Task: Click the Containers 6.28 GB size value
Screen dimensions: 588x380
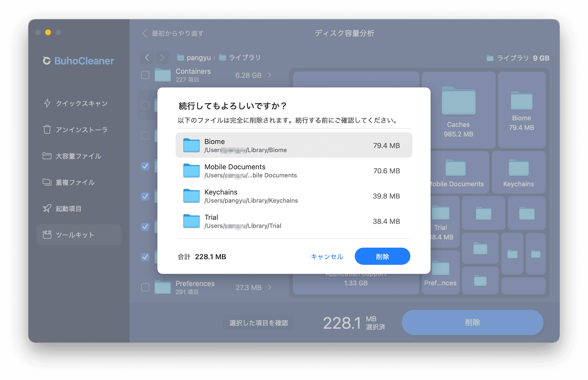Action: tap(248, 75)
